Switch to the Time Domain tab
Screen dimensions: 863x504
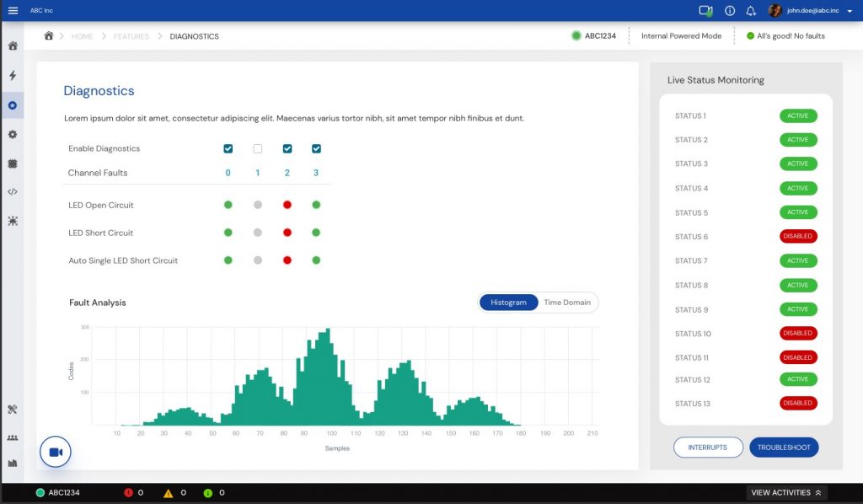[x=566, y=302]
